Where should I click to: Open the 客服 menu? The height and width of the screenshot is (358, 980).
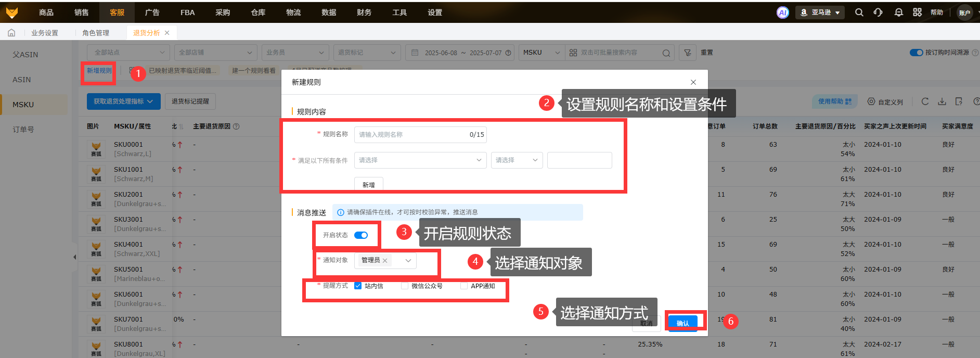click(x=117, y=12)
